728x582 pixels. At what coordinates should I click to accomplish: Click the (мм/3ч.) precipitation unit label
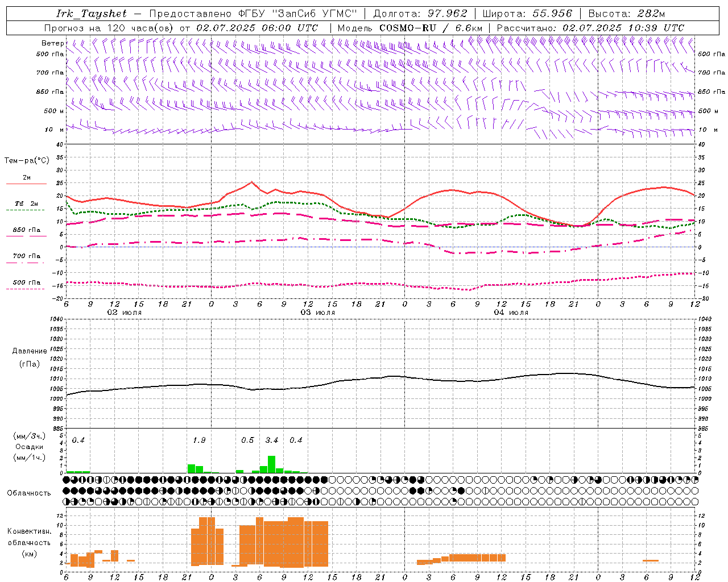pyautogui.click(x=30, y=436)
